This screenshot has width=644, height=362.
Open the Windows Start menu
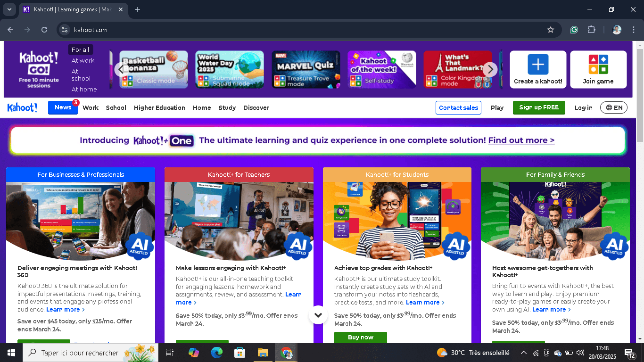[10, 352]
